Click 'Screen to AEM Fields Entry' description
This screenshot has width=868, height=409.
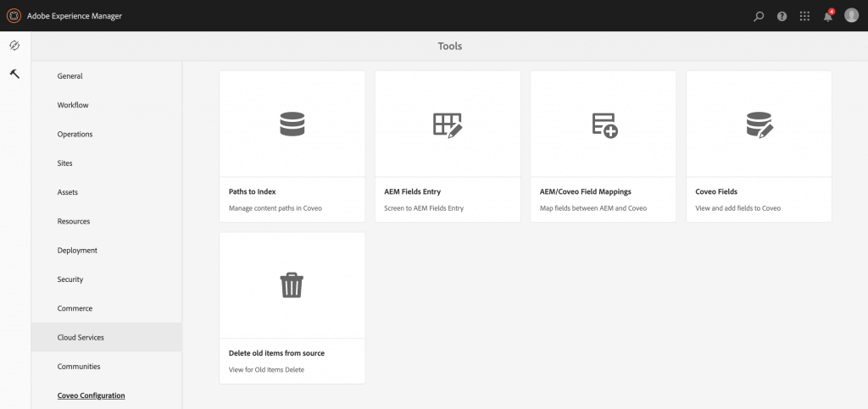coord(424,208)
